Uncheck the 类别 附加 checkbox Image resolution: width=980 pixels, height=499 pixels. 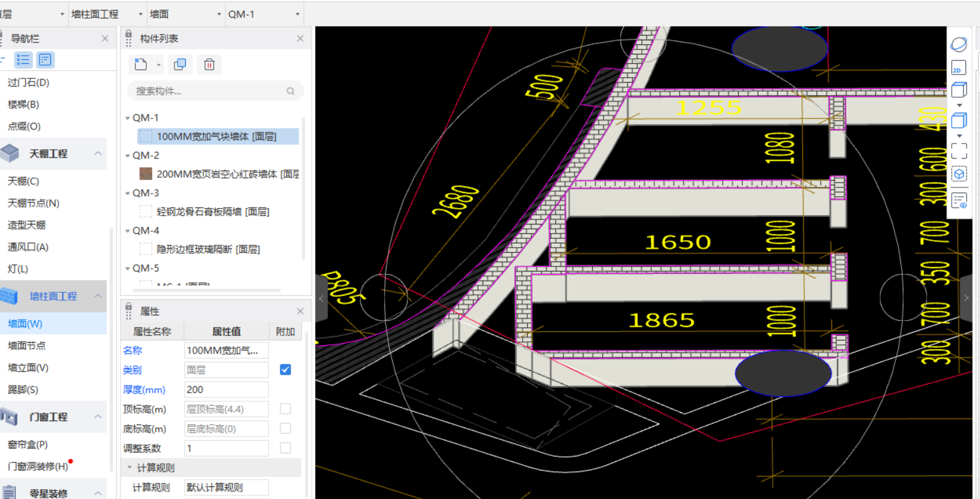[285, 369]
